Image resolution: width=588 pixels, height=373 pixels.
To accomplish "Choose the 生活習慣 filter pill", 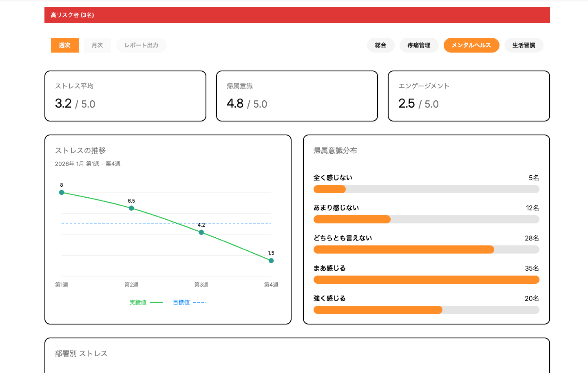I will click(524, 45).
